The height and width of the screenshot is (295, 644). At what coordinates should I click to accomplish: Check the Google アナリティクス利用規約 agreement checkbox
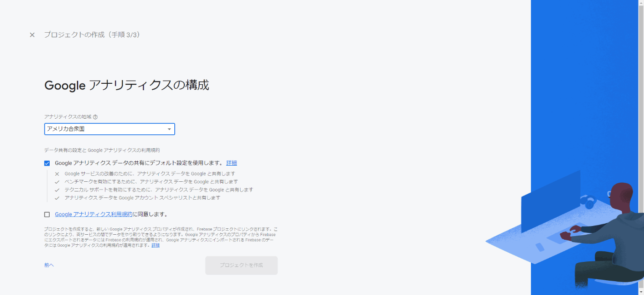(x=47, y=214)
